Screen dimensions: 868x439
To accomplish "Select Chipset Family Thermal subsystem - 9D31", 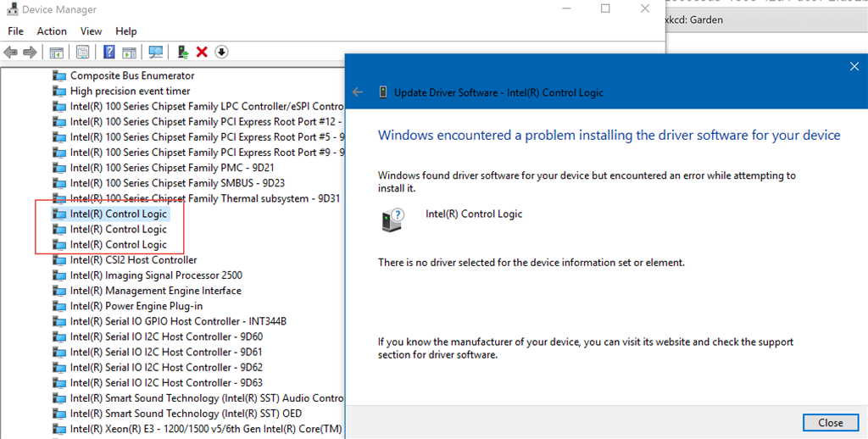I will (x=196, y=198).
